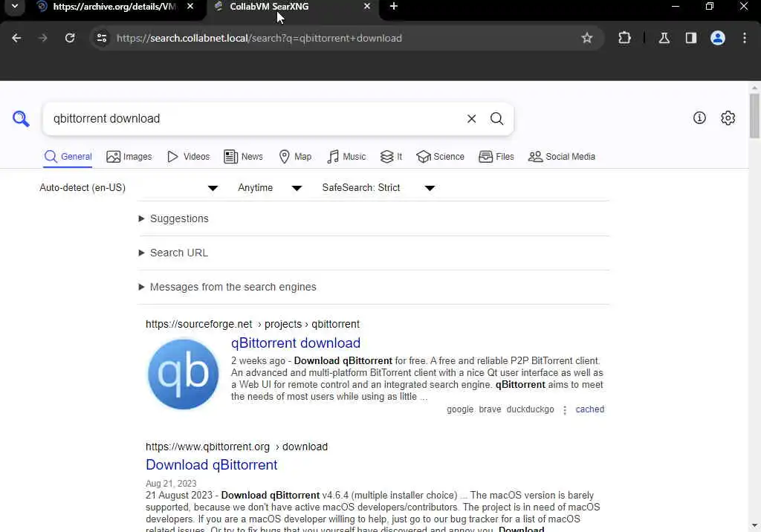
Task: Select the Videos search category
Action: coord(188,157)
